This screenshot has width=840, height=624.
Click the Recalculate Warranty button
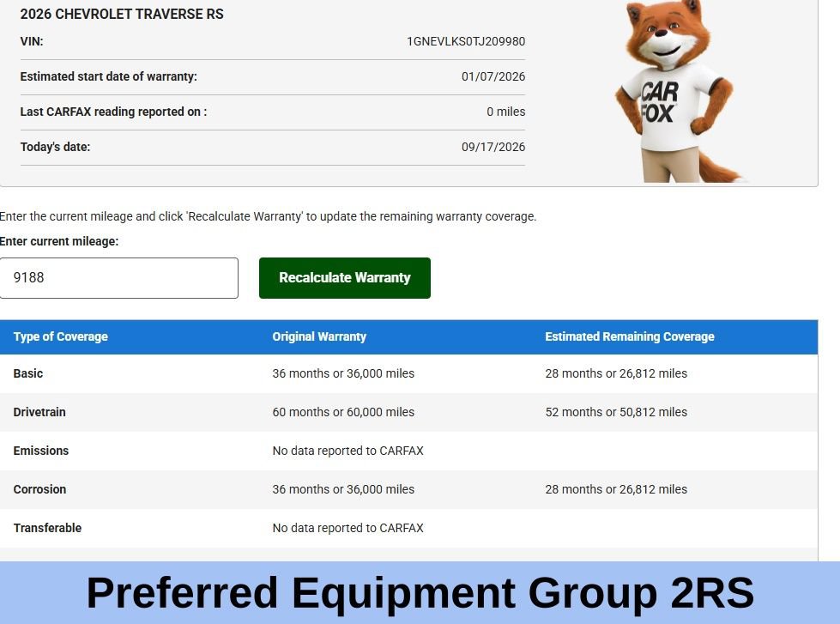click(344, 278)
